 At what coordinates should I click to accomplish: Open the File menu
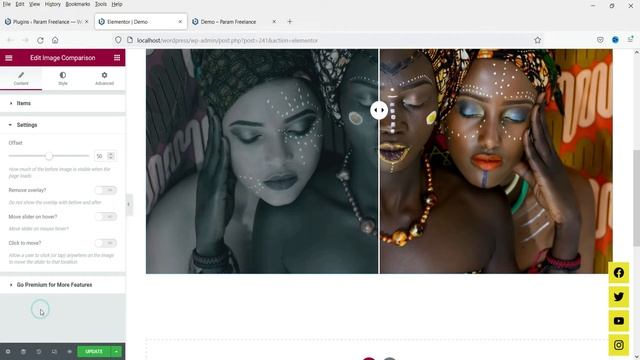click(x=7, y=4)
